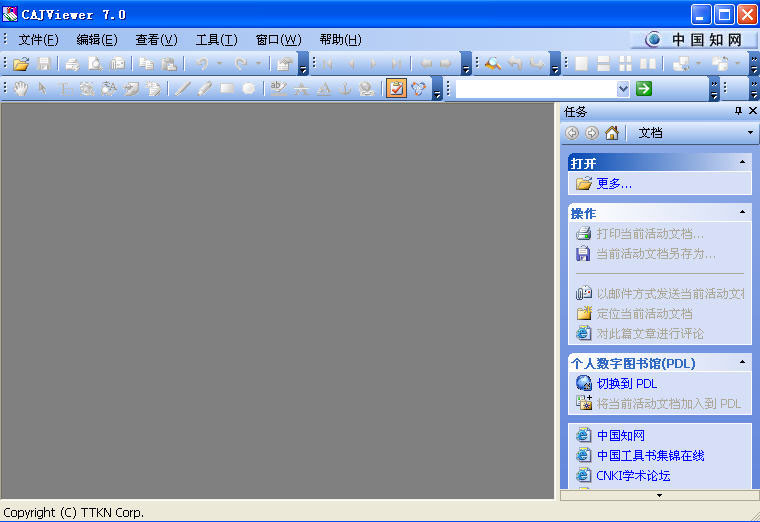760x522 pixels.
Task: Open the 工具(T) menu
Action: 217,40
